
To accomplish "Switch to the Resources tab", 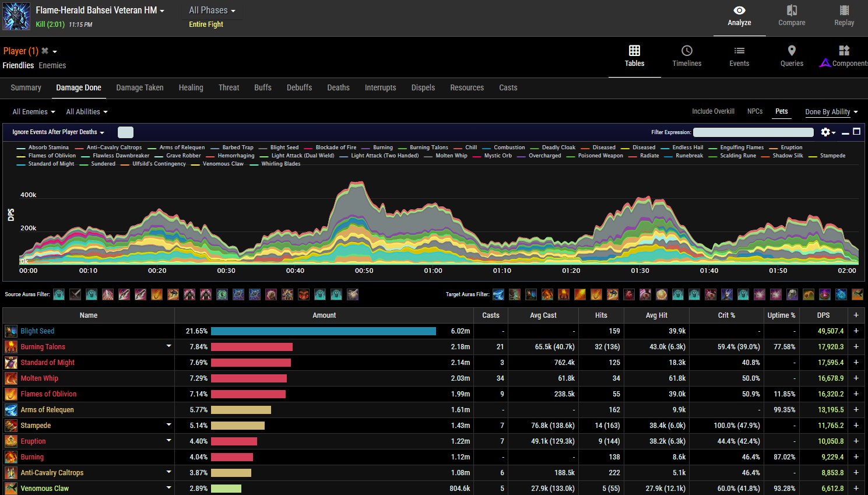I will tap(467, 87).
